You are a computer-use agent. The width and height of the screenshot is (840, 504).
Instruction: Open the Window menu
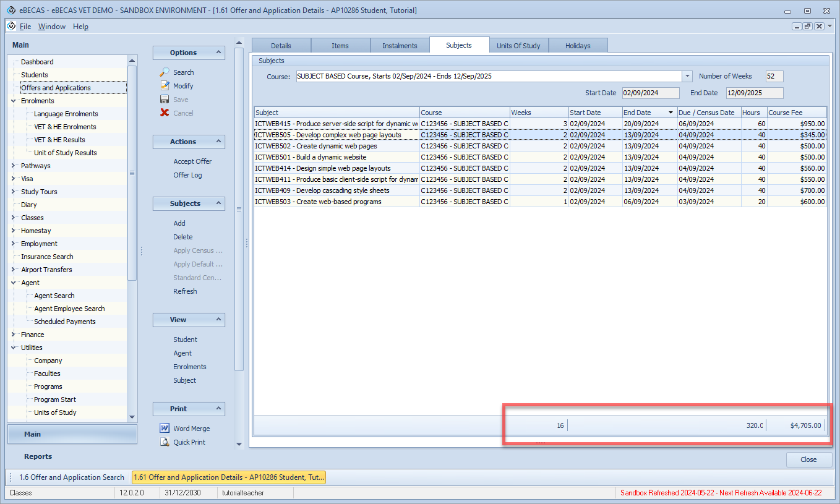[x=51, y=27]
